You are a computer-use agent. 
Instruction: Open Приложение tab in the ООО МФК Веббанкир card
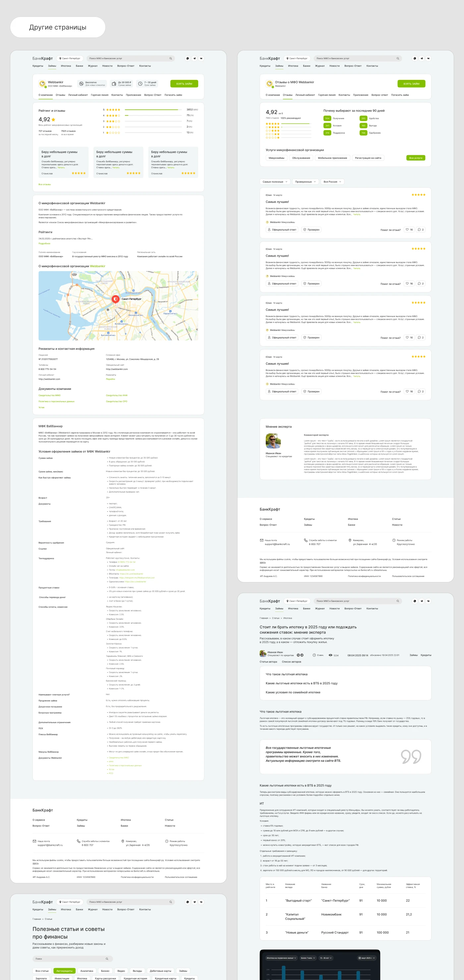134,95
